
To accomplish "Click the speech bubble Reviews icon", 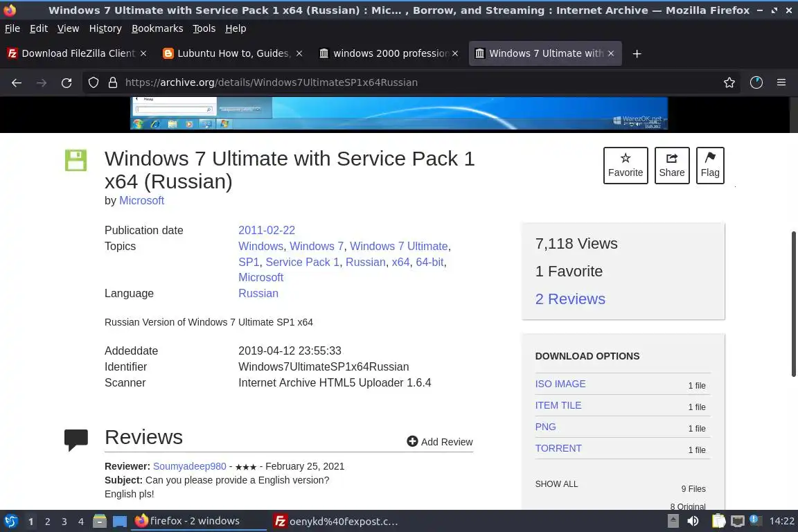I will tap(76, 440).
